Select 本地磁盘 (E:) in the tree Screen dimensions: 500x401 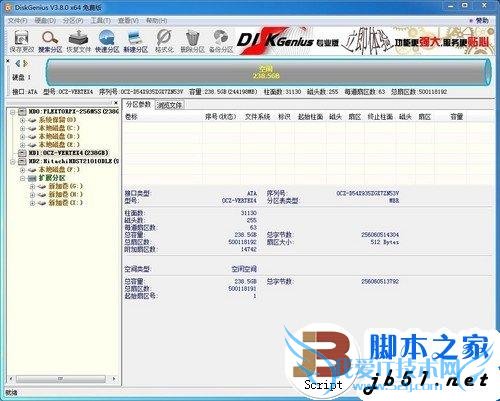coord(59,145)
